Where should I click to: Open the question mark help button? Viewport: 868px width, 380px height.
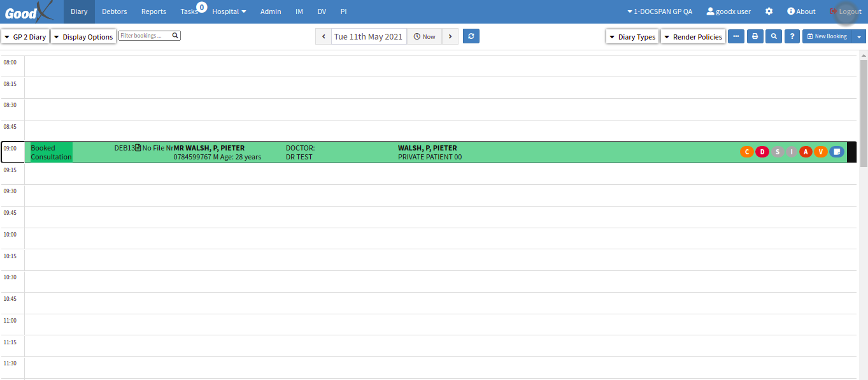[792, 36]
